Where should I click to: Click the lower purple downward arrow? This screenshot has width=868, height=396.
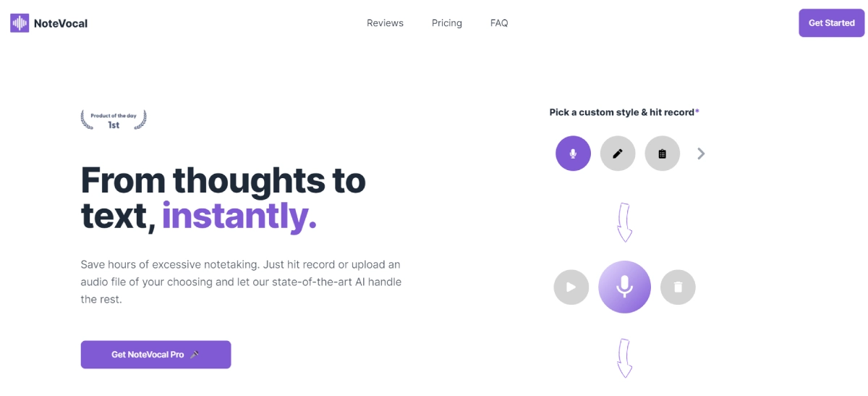624,358
